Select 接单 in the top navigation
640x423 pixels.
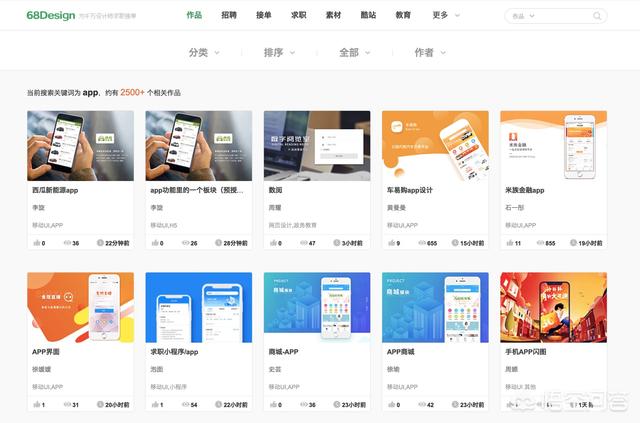(264, 15)
